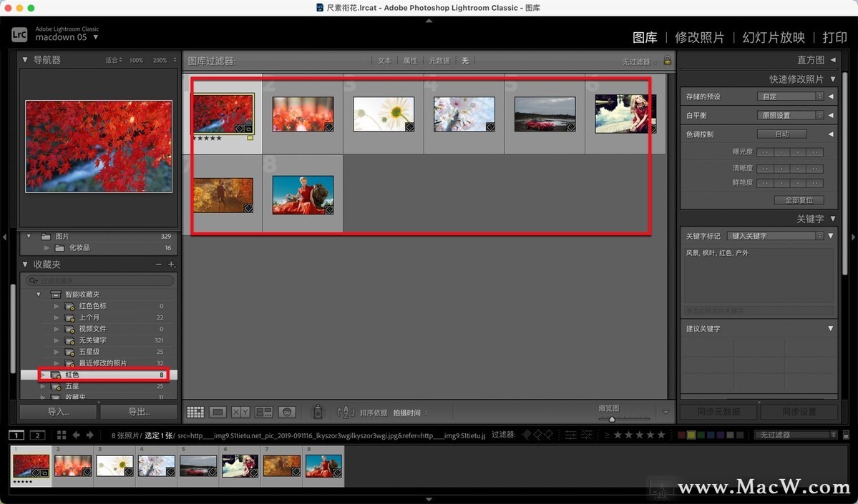
Task: Collapse the 智能收藏夹 collection set
Action: click(39, 294)
